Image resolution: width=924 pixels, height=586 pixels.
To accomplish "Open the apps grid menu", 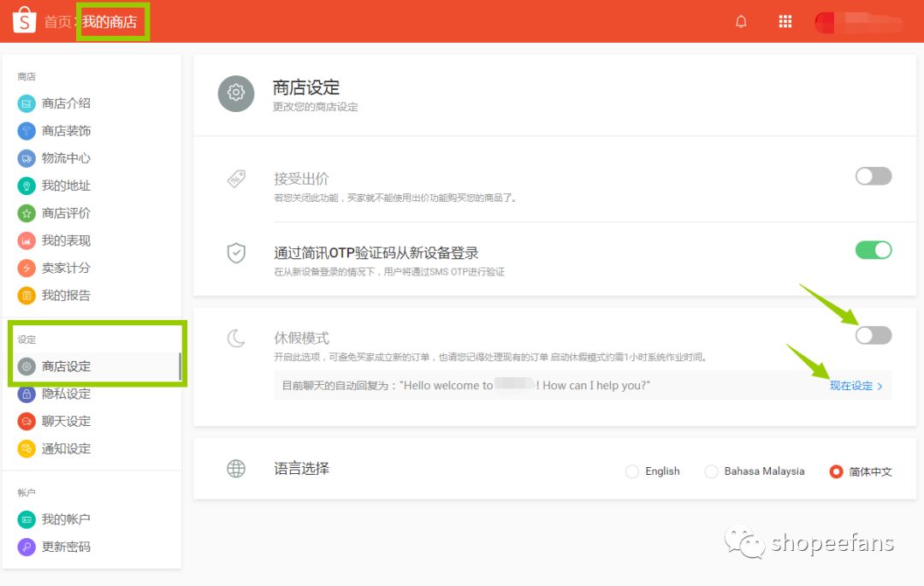I will pos(785,21).
